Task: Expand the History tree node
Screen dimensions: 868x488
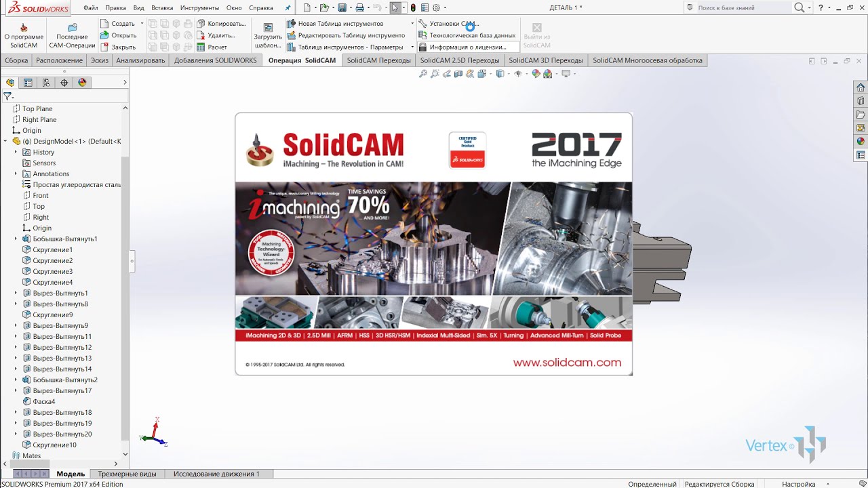Action: tap(16, 152)
